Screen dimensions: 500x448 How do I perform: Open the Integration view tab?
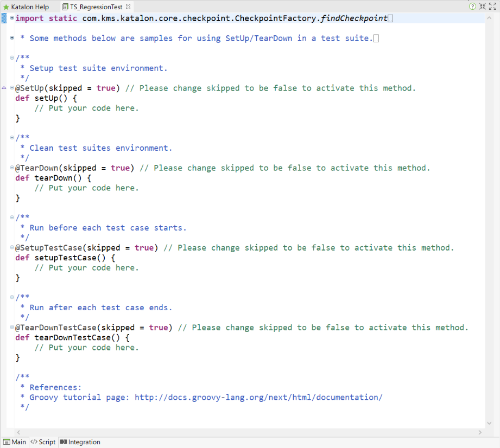[x=80, y=442]
